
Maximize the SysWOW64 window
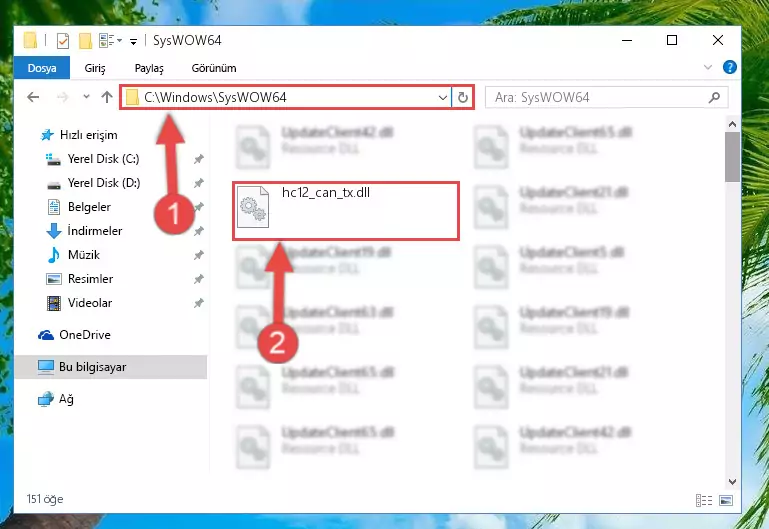672,40
